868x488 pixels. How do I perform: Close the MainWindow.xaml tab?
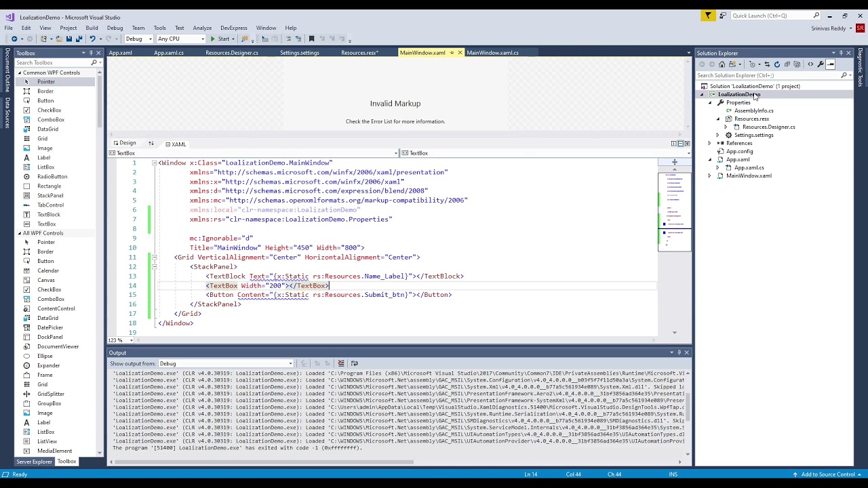pyautogui.click(x=460, y=53)
